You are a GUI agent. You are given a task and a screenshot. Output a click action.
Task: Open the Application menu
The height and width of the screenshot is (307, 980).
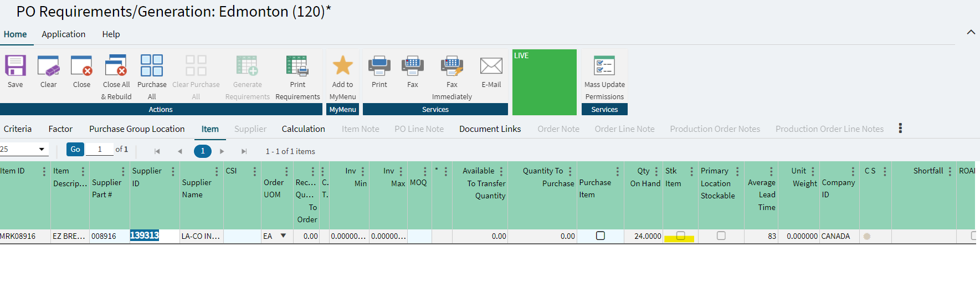click(x=64, y=34)
